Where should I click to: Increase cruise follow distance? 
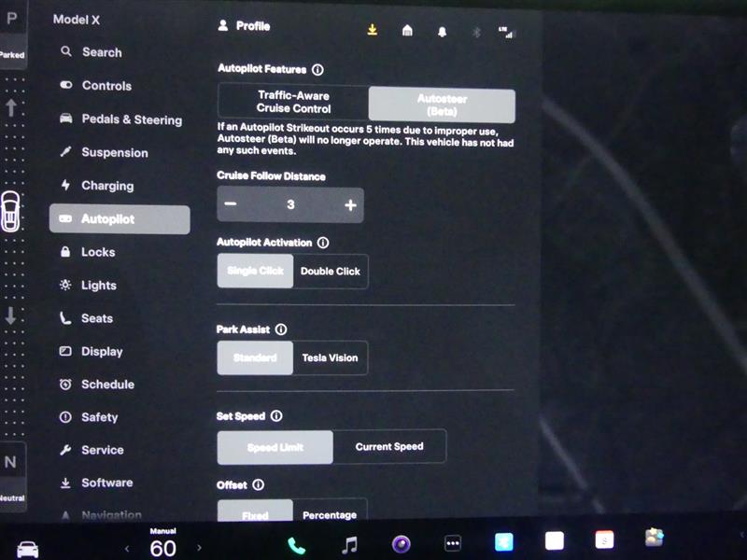point(351,205)
